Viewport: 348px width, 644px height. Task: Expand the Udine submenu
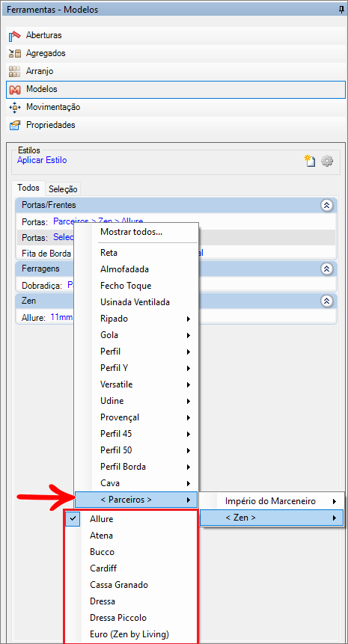[136, 401]
